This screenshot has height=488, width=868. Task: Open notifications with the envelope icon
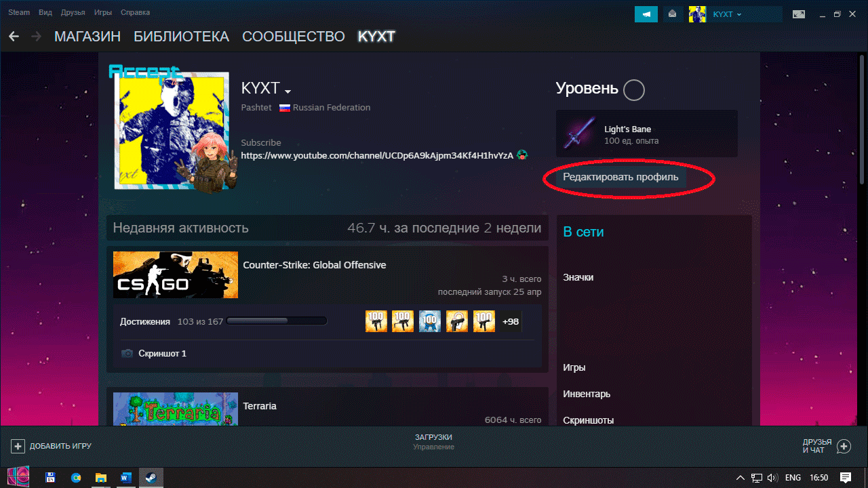point(672,14)
